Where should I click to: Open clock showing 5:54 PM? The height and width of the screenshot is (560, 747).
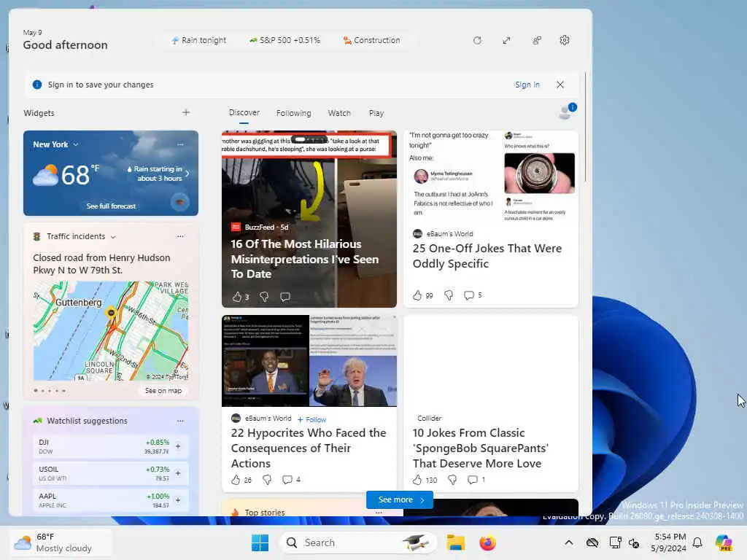[669, 542]
